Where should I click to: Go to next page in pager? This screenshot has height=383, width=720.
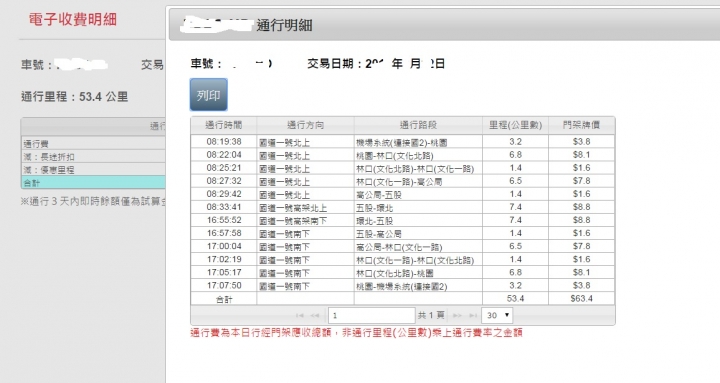(x=457, y=315)
